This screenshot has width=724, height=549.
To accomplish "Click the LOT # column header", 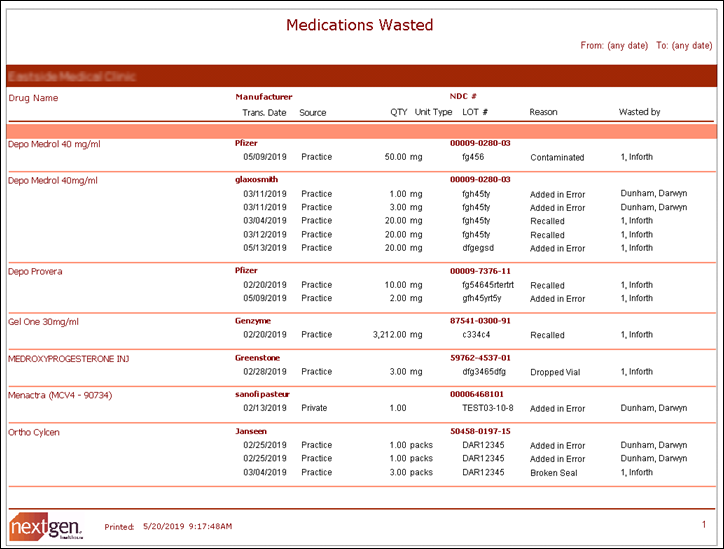I will [475, 112].
